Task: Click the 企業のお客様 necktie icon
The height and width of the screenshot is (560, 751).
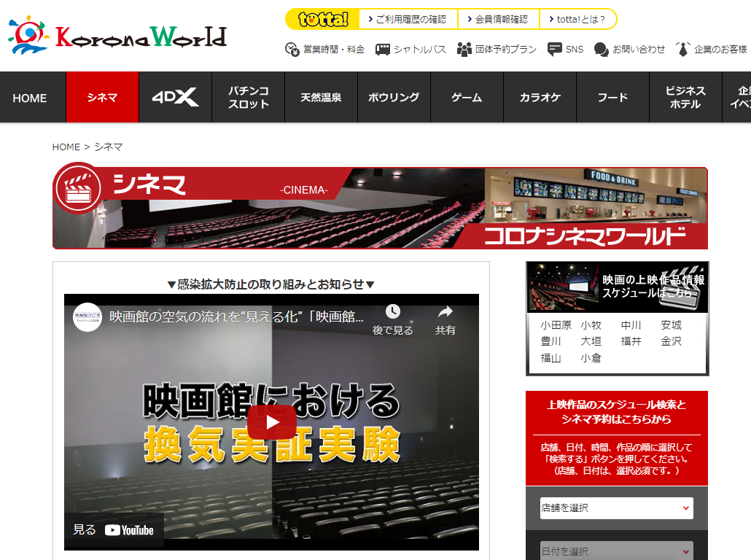Action: (x=682, y=49)
